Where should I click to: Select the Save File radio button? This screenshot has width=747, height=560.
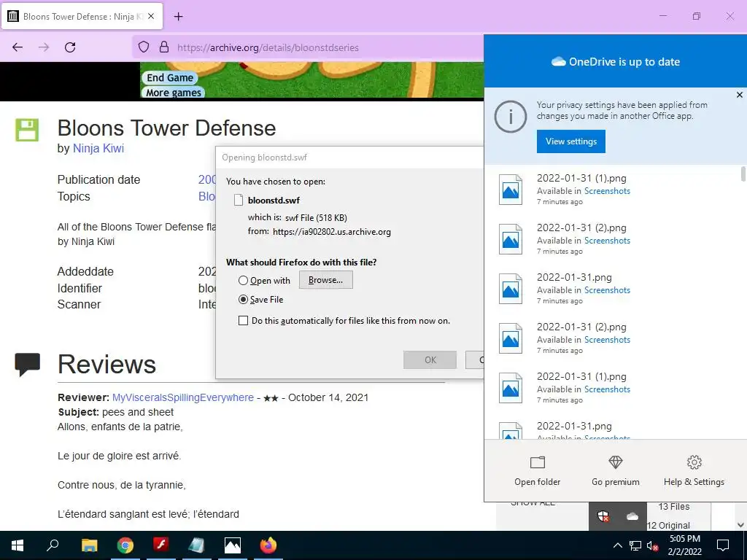[x=243, y=300]
